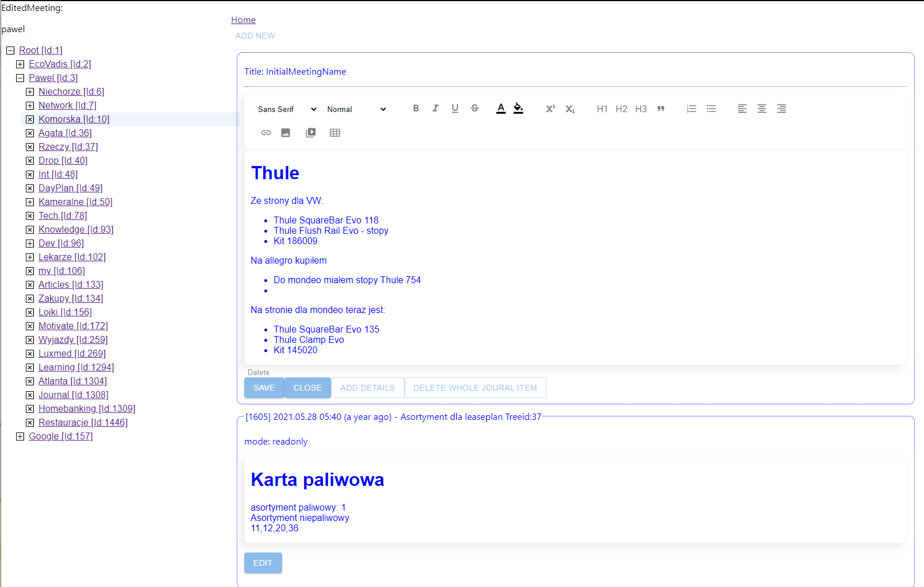Open the Normal text size dropdown
This screenshot has height=587, width=924.
(356, 109)
